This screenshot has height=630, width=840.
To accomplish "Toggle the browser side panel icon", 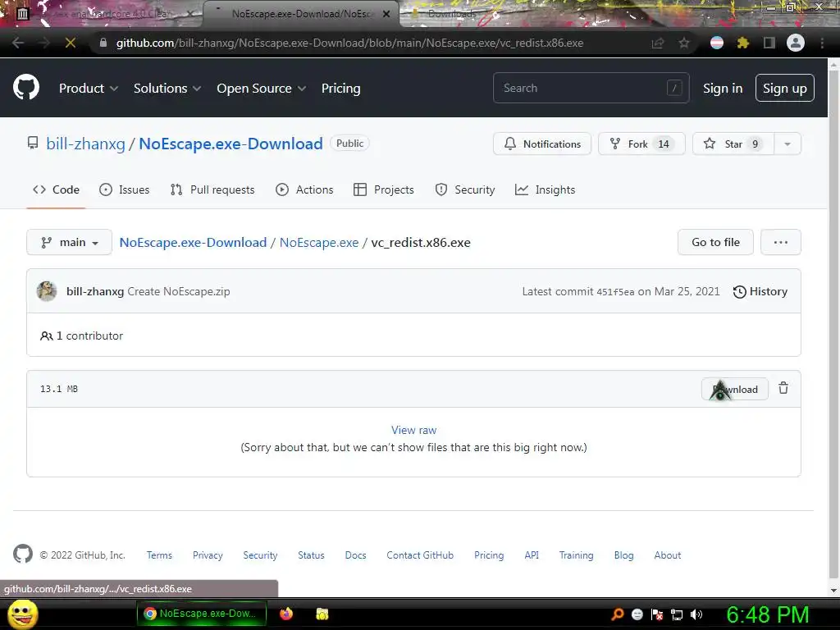I will coord(769,43).
